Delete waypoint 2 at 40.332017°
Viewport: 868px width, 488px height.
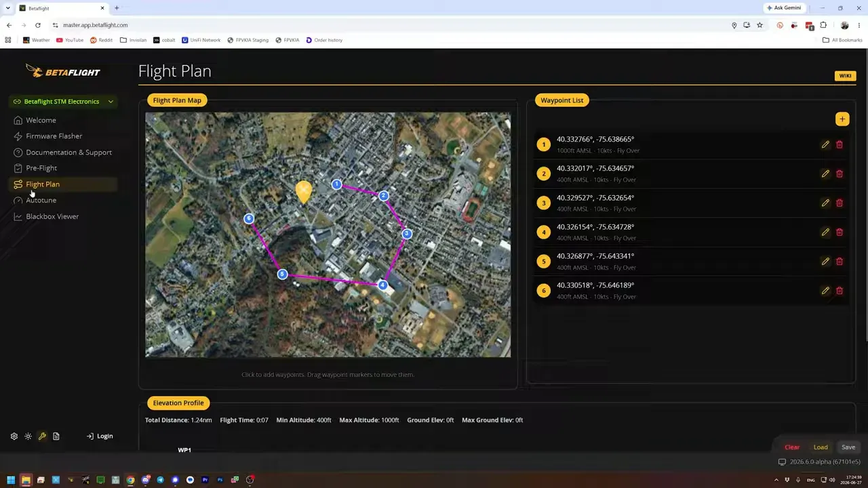click(x=840, y=174)
